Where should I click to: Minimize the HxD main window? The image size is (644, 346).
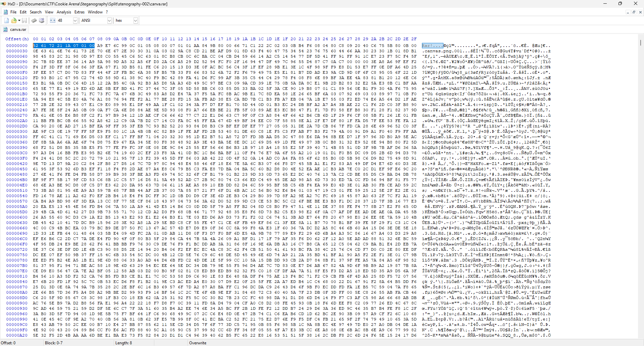(x=605, y=4)
